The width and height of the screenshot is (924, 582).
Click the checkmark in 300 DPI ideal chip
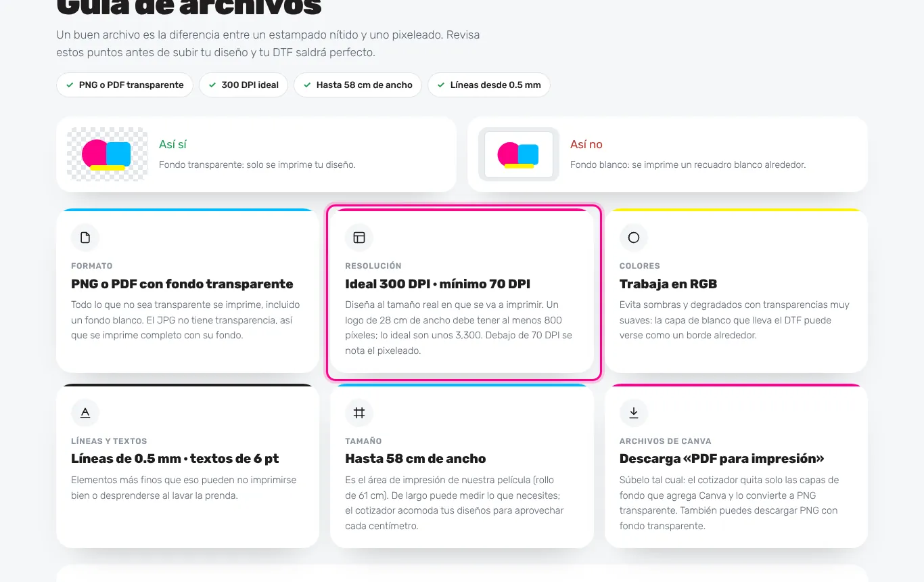point(212,85)
